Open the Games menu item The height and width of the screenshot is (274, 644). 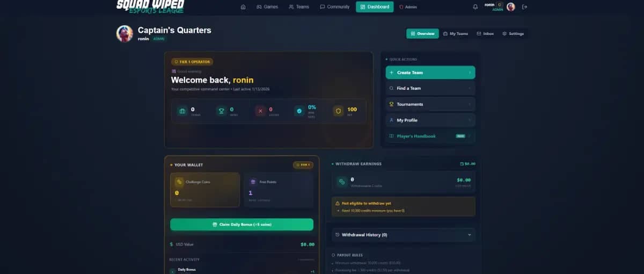[267, 7]
